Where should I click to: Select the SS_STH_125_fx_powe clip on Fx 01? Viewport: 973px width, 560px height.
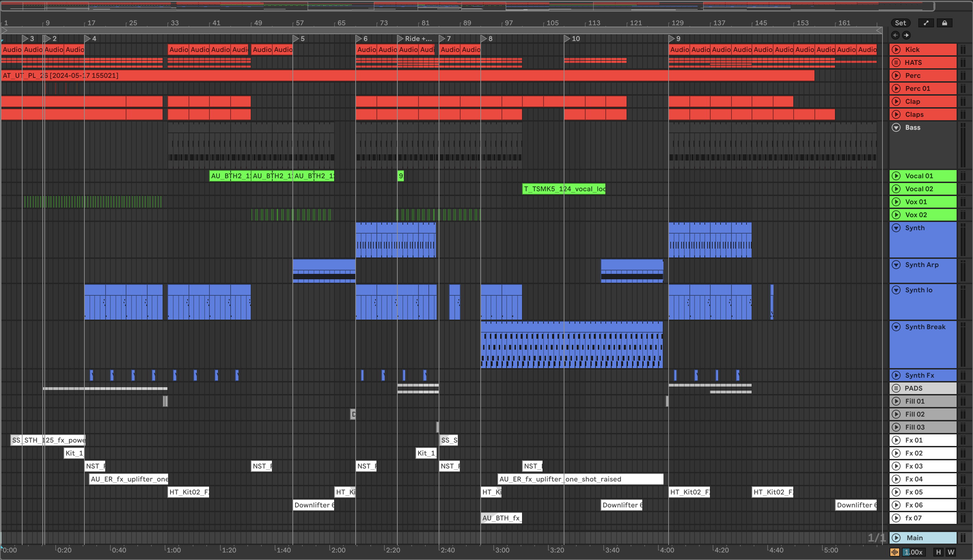point(48,440)
